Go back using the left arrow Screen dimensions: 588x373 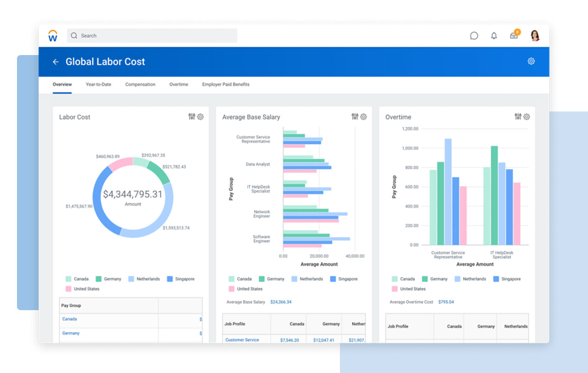pyautogui.click(x=56, y=62)
